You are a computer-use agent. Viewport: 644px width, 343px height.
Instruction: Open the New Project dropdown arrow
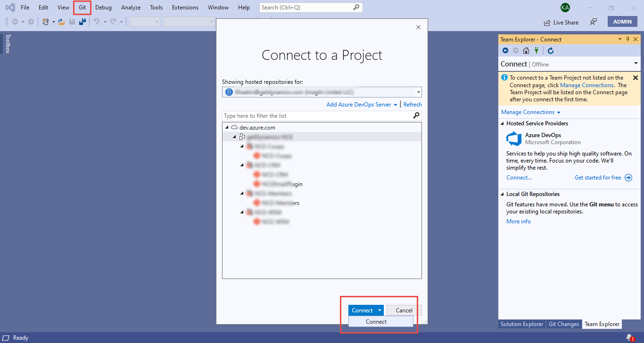coord(53,22)
